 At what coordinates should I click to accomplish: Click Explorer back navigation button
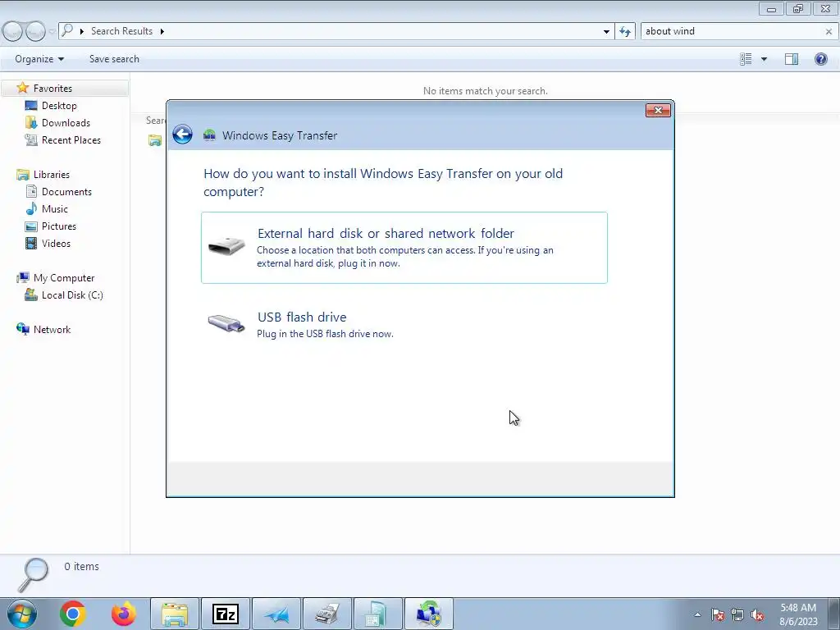click(12, 32)
